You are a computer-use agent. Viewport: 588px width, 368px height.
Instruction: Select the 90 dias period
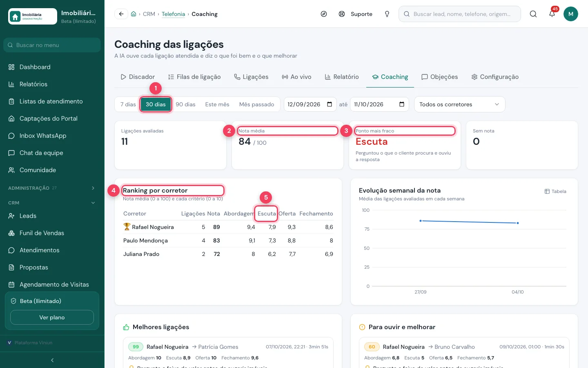[185, 104]
